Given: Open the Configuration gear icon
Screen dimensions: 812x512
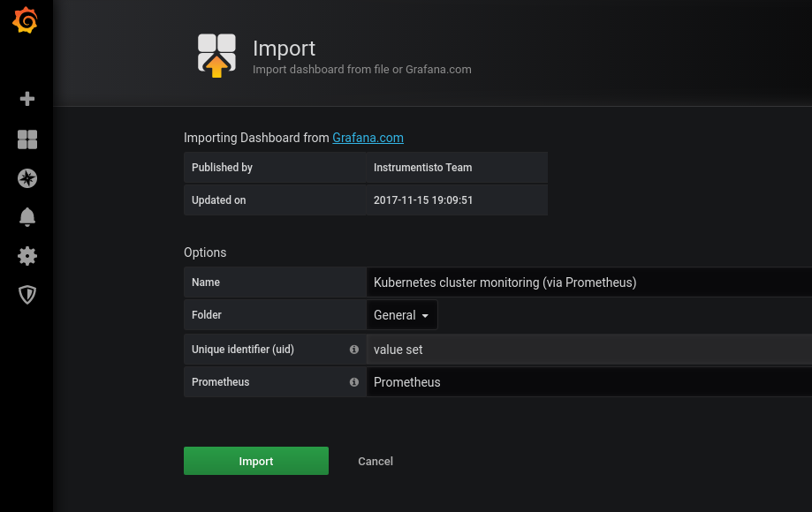Looking at the screenshot, I should pos(27,256).
